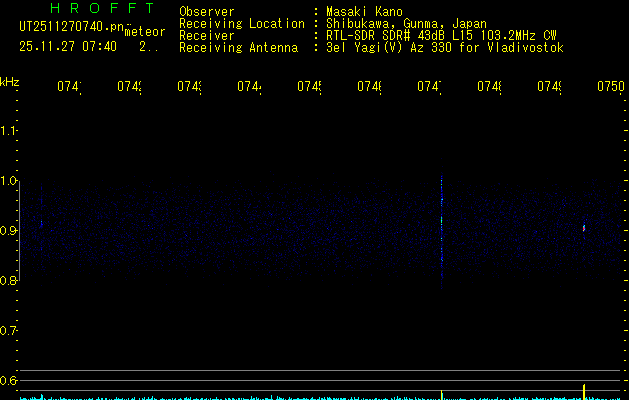
Task: Click the 0750 time axis marker
Action: [x=609, y=87]
